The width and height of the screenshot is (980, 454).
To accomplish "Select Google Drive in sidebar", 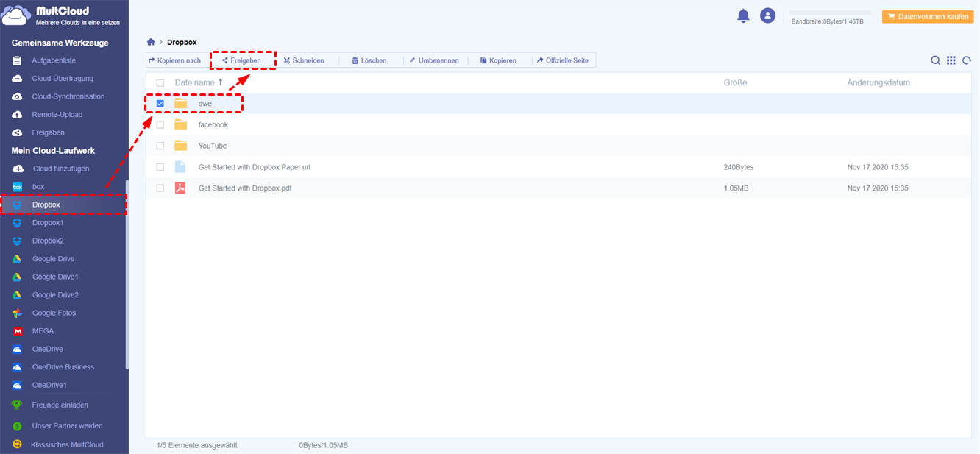I will tap(53, 259).
